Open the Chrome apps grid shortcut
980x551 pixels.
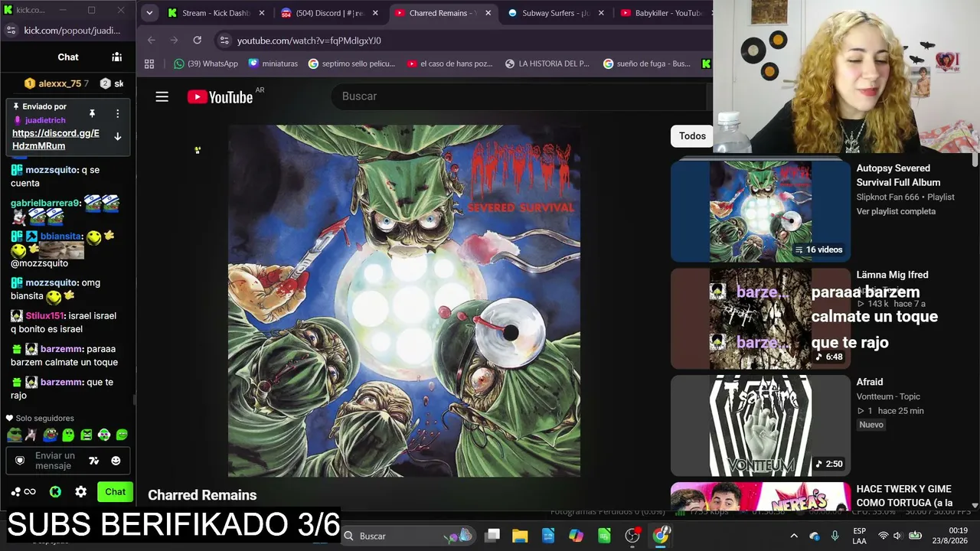(149, 64)
